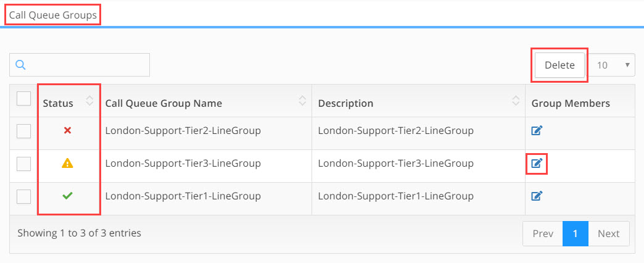Focus the search input field
Screen dimensions: 644x263
coord(80,65)
